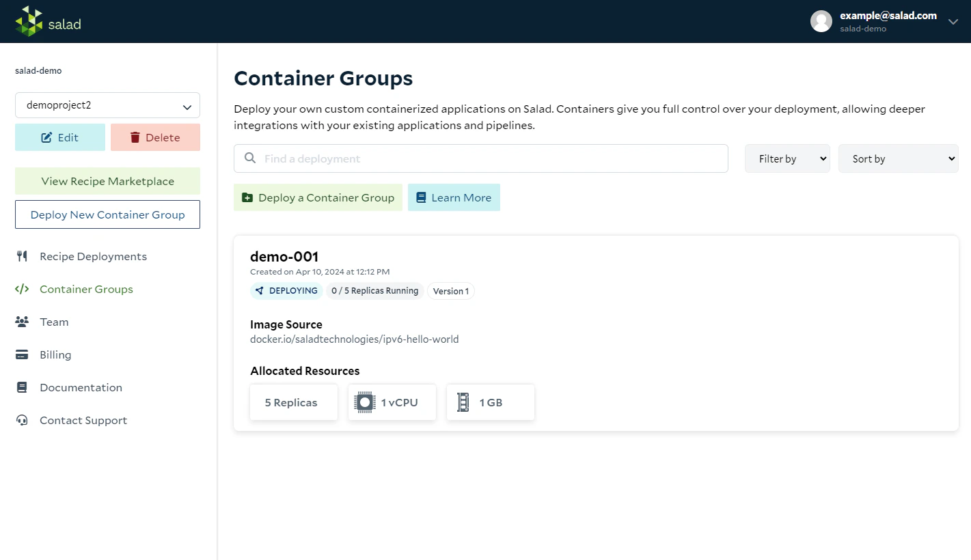This screenshot has height=560, width=971.
Task: Open the Sort by dropdown
Action: (898, 158)
